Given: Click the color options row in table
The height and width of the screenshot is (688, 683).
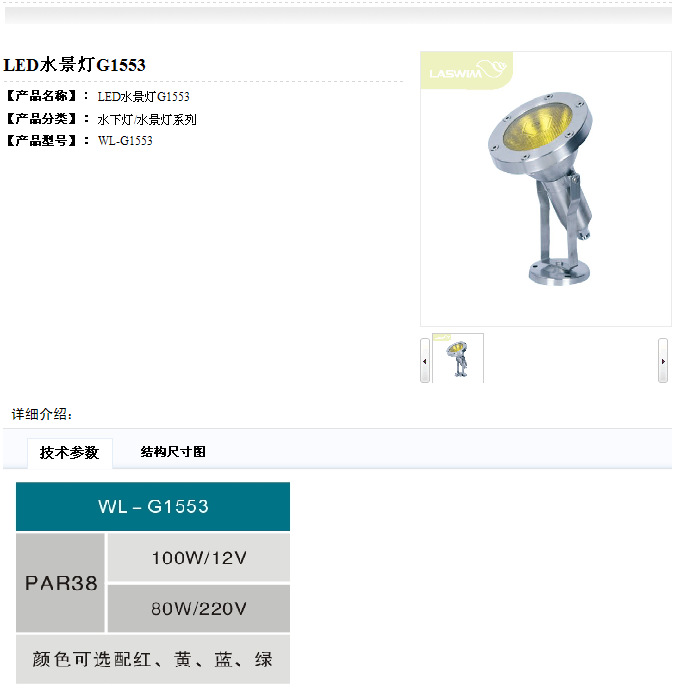Looking at the screenshot, I should pos(153,659).
